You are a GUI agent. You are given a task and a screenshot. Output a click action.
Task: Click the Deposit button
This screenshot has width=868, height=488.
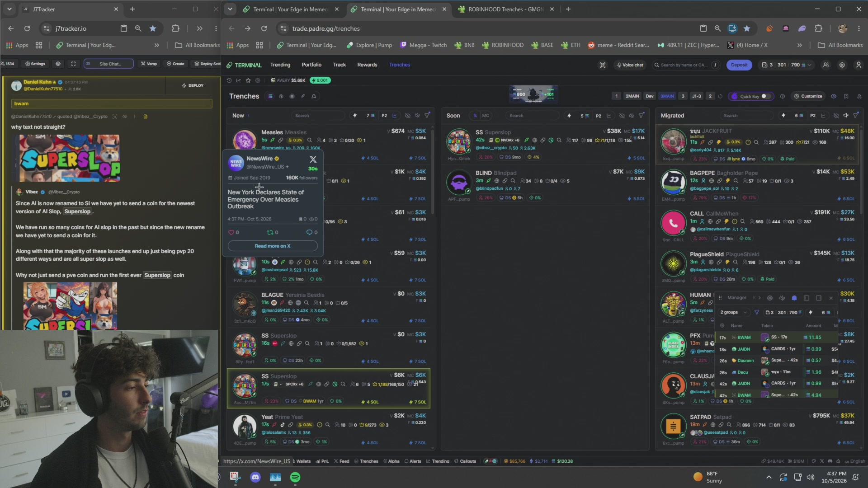tap(739, 65)
